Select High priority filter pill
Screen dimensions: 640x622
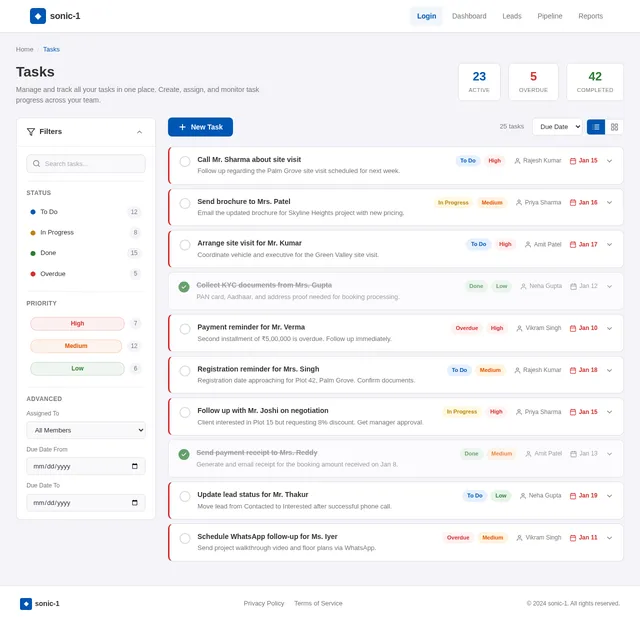(x=77, y=324)
